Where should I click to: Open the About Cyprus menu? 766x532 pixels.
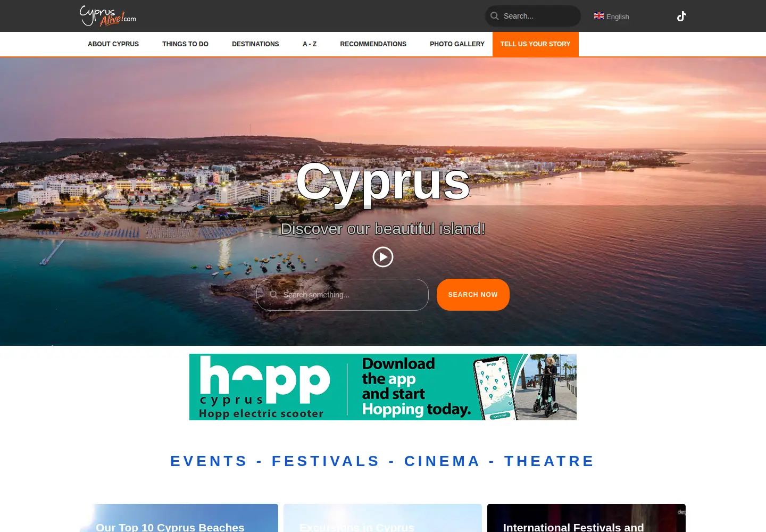point(113,44)
